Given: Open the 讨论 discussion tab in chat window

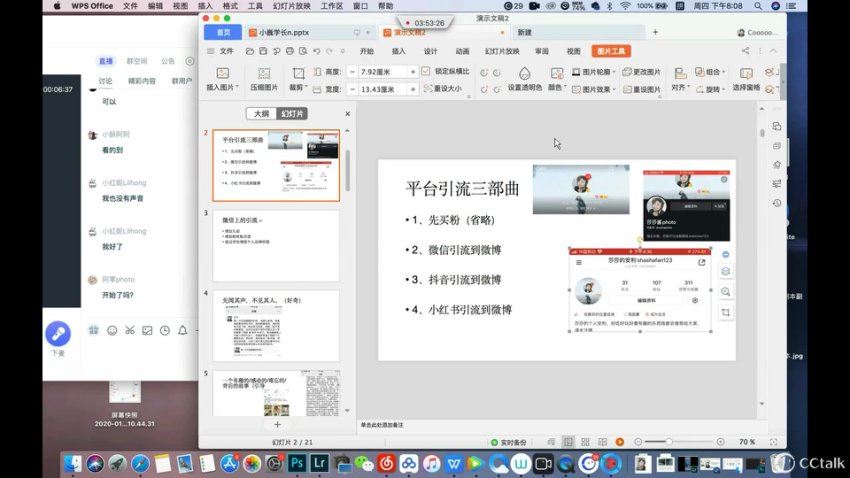Looking at the screenshot, I should (105, 81).
